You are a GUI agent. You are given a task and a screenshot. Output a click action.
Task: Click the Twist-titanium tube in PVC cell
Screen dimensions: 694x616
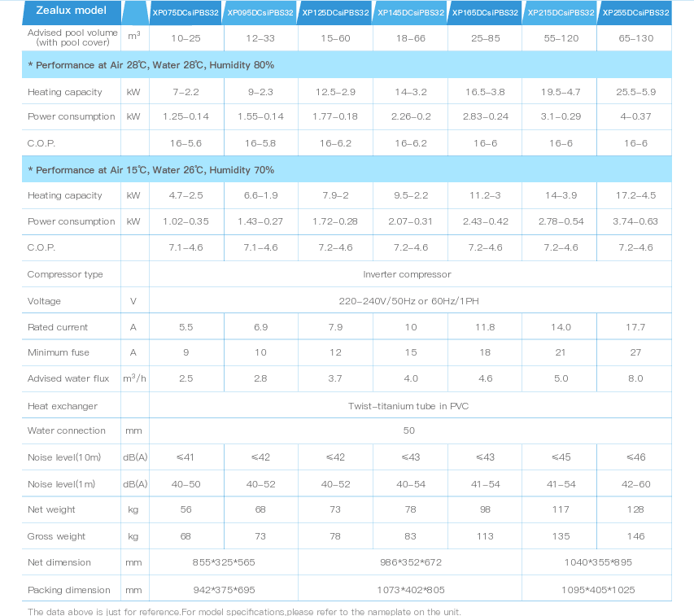point(408,406)
